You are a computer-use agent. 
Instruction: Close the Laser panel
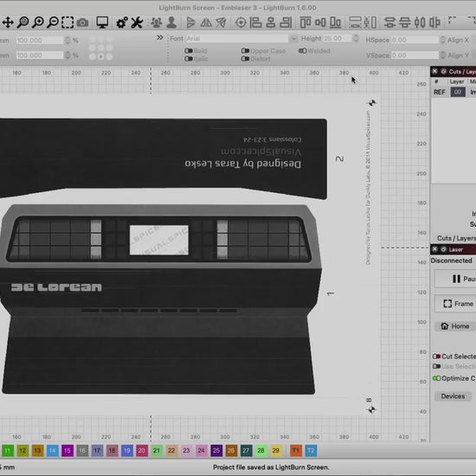click(434, 249)
